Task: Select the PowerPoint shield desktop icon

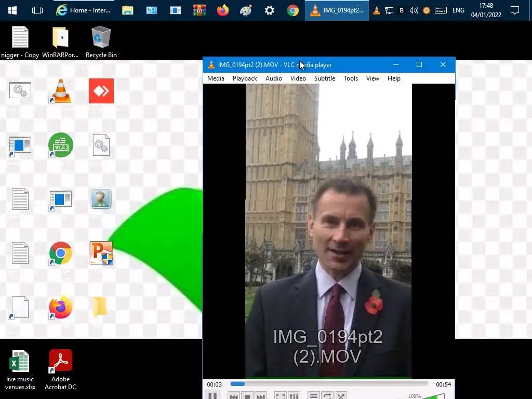Action: coord(101,253)
